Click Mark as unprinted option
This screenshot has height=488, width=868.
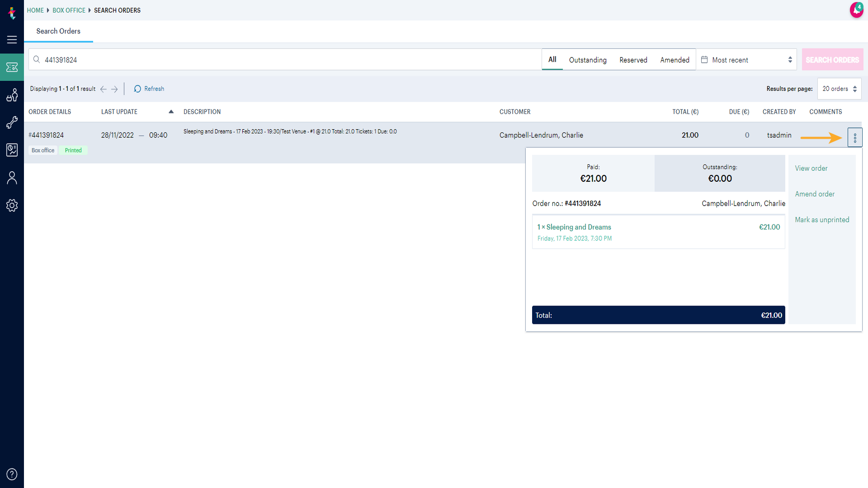[822, 220]
